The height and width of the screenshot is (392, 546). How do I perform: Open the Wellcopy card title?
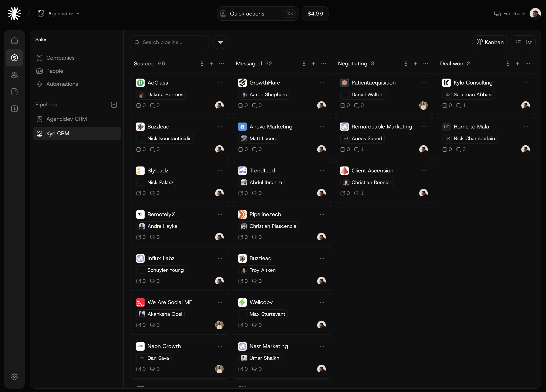pos(261,302)
